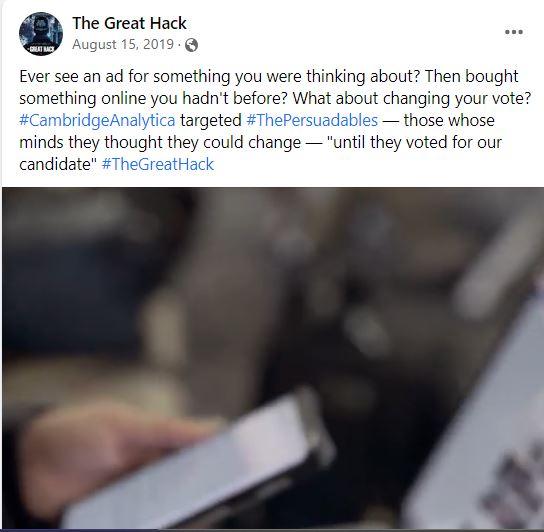
Task: Open the three-dot post options menu
Action: (513, 32)
